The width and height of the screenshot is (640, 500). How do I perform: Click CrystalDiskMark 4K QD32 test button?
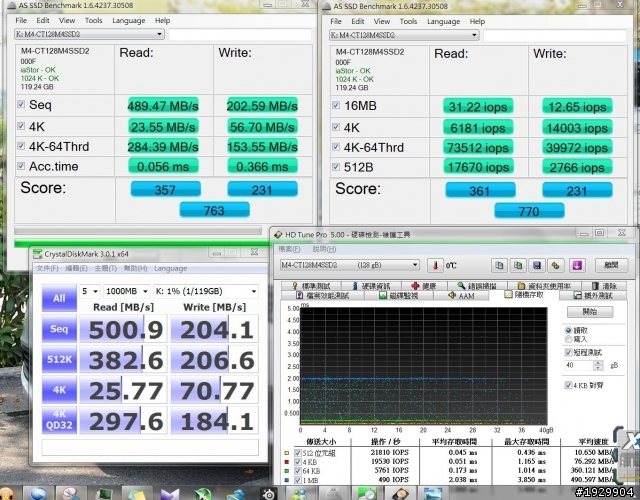coord(59,420)
